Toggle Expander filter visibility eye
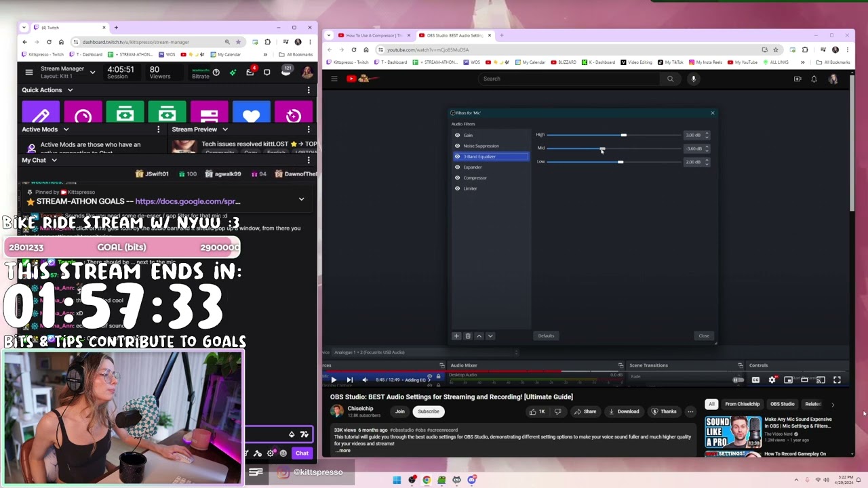The image size is (868, 488). [x=457, y=167]
